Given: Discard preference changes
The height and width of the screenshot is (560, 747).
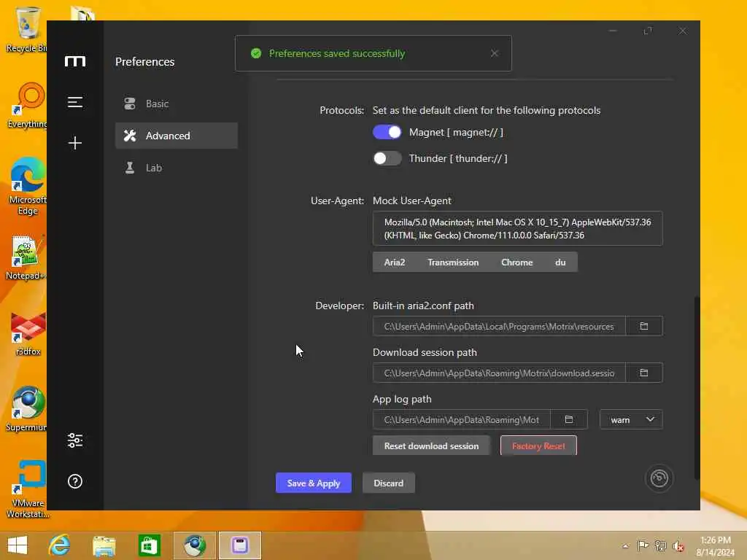Looking at the screenshot, I should [x=388, y=483].
